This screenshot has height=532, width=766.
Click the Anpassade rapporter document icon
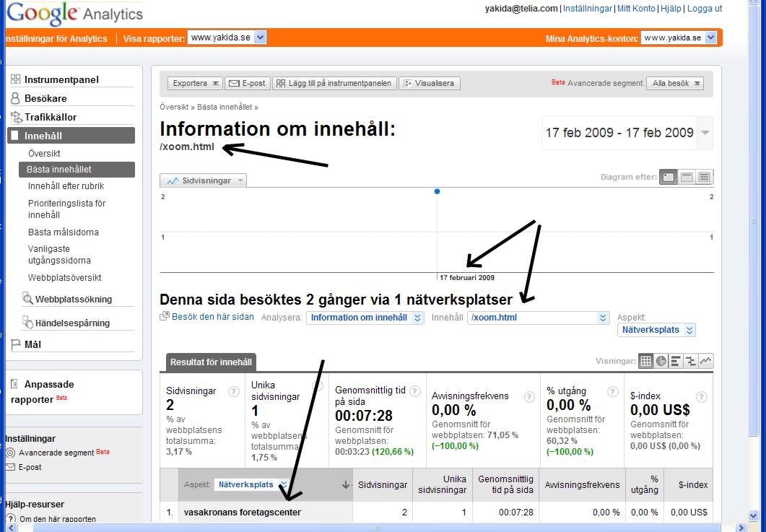coord(14,384)
